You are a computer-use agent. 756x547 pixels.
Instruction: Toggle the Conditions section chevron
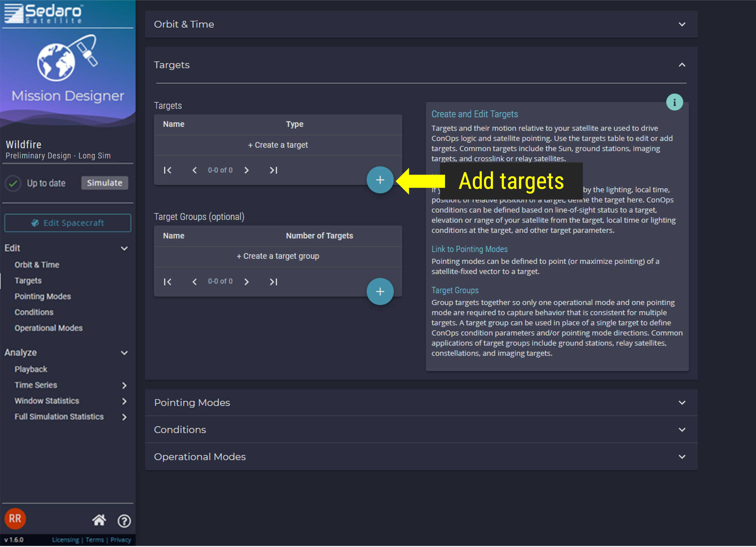click(682, 429)
